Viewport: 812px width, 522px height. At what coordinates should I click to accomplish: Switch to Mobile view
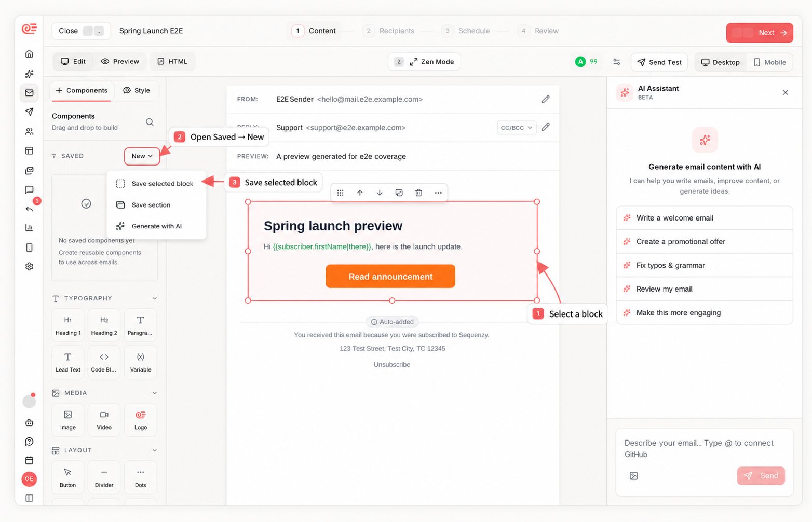(x=769, y=62)
